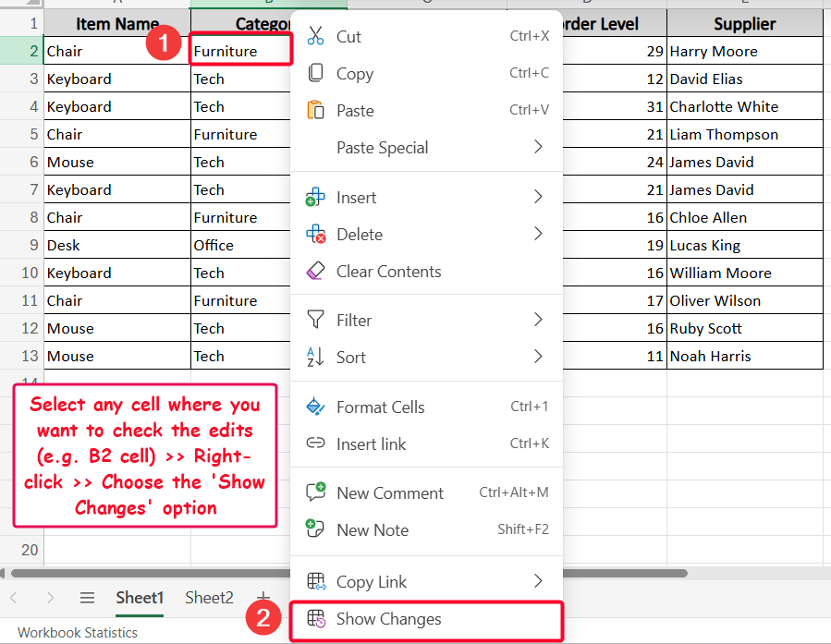Open the sheet list hamburger icon

coord(87,598)
